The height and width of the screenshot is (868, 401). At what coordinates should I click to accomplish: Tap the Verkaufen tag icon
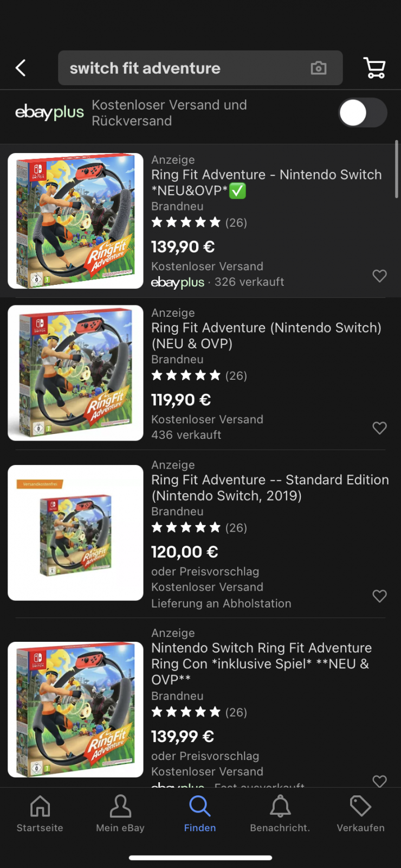coord(360,813)
